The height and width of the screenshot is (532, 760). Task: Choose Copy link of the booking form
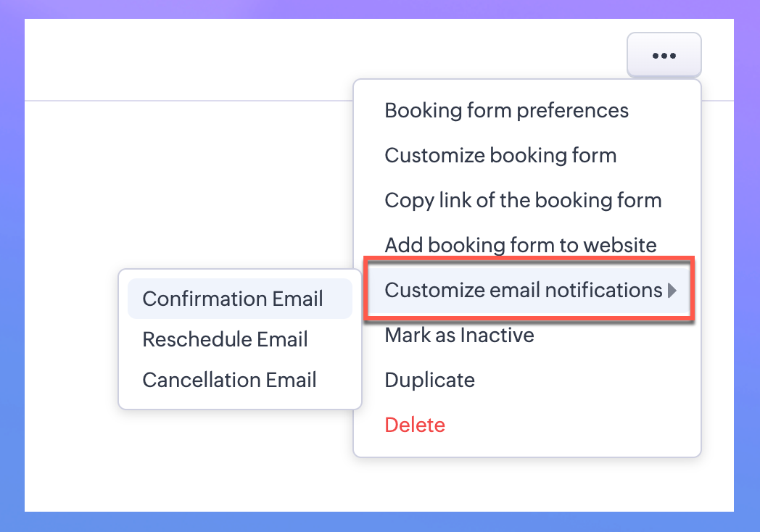[523, 201]
